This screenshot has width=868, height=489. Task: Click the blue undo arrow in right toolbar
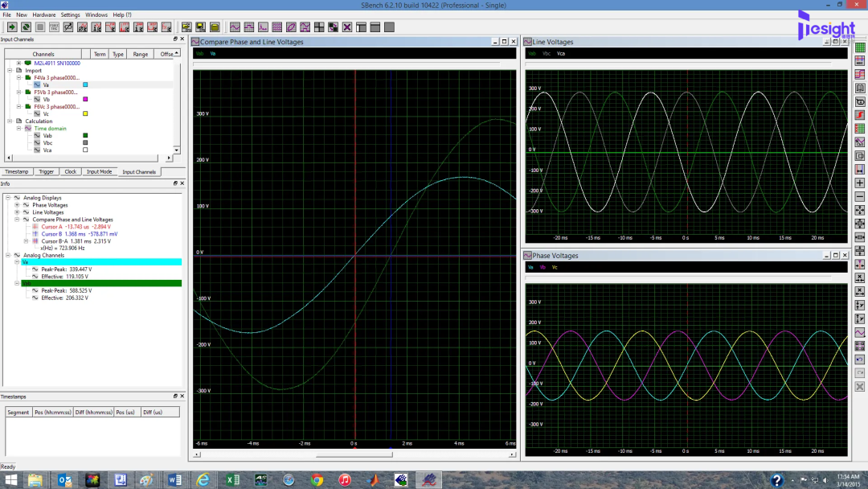pyautogui.click(x=860, y=360)
